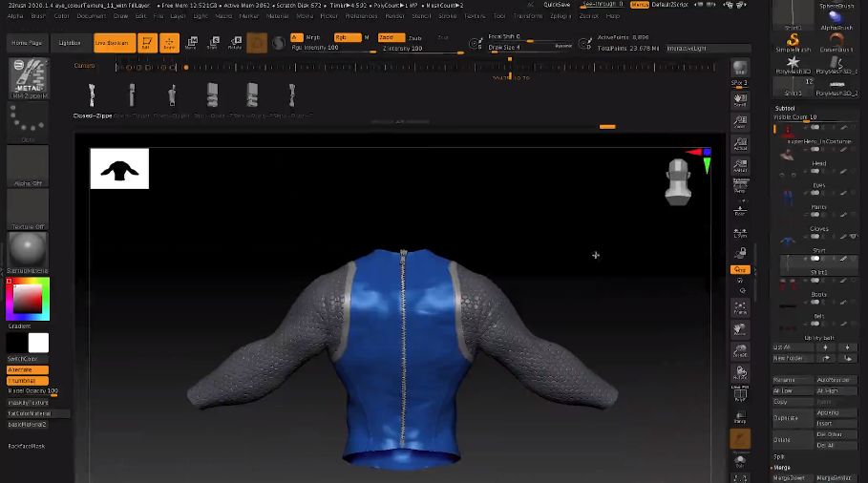
Task: Toggle the Zadd mode button
Action: tap(392, 37)
